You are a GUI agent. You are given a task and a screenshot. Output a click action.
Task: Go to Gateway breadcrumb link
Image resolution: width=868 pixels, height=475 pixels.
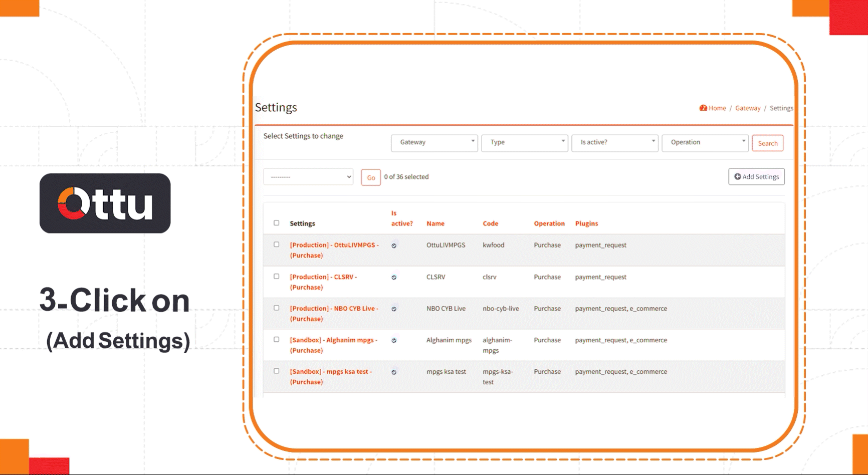tap(748, 108)
